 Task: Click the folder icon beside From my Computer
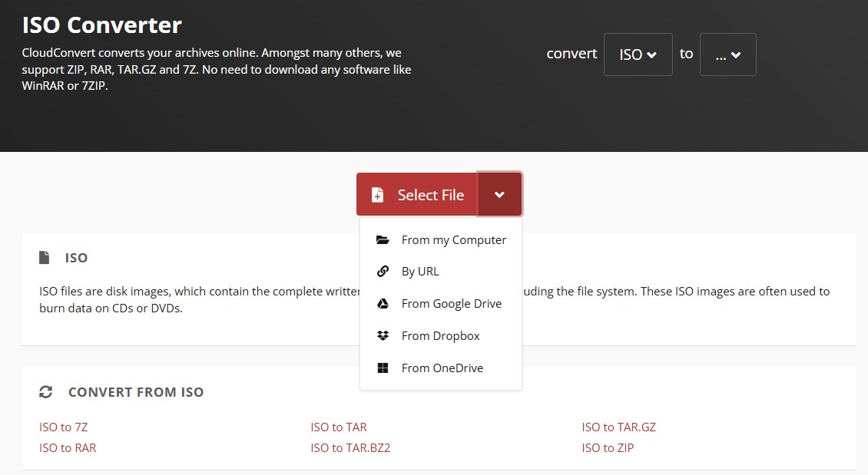tap(383, 239)
